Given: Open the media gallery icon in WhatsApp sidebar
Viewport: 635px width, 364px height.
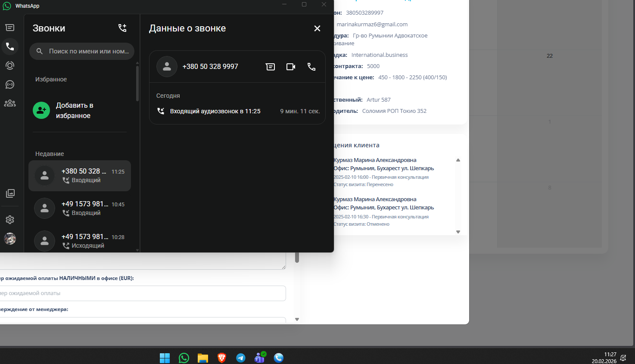Looking at the screenshot, I should (x=10, y=193).
